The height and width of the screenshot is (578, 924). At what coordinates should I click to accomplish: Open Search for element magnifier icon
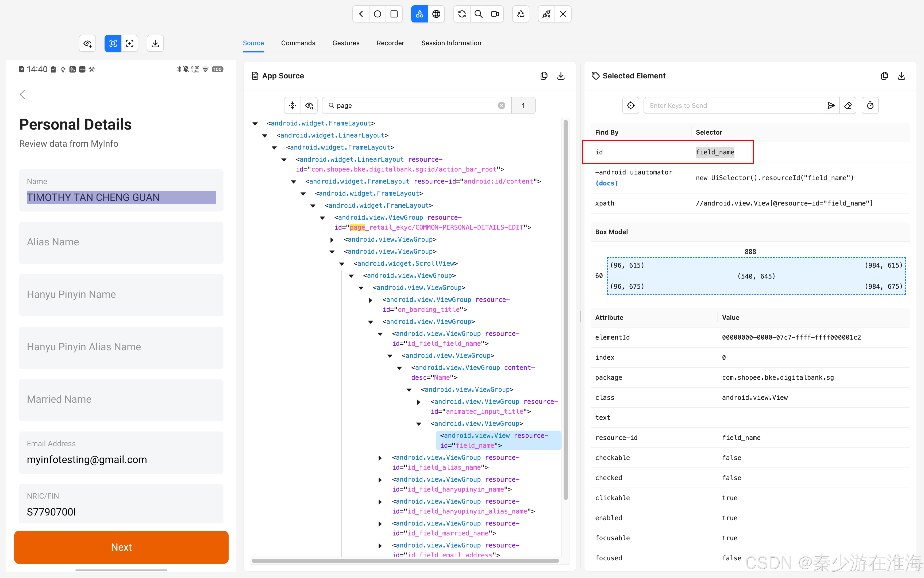[x=478, y=14]
